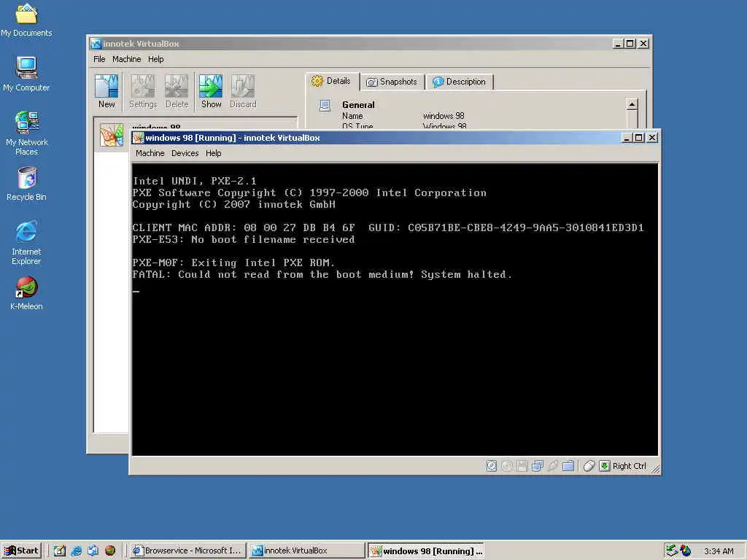Switch to the Description tab
The height and width of the screenshot is (560, 747).
(x=460, y=82)
